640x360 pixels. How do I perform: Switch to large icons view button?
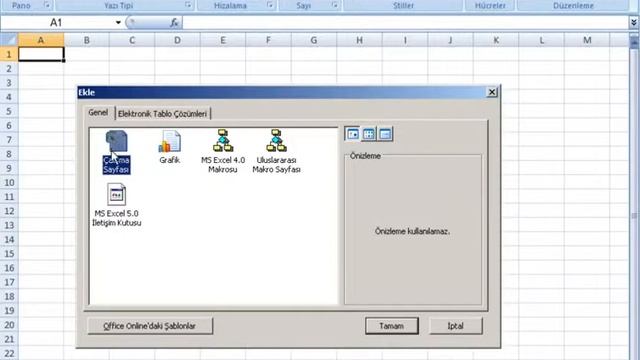click(353, 134)
